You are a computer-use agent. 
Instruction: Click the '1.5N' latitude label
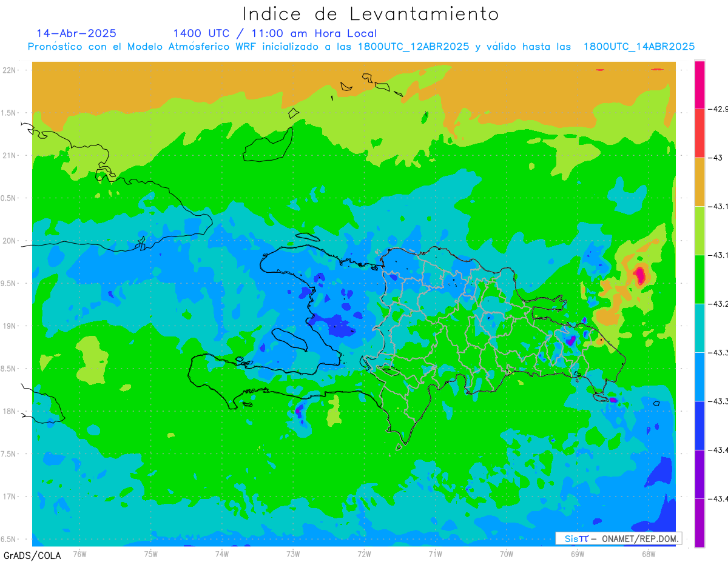pyautogui.click(x=8, y=113)
